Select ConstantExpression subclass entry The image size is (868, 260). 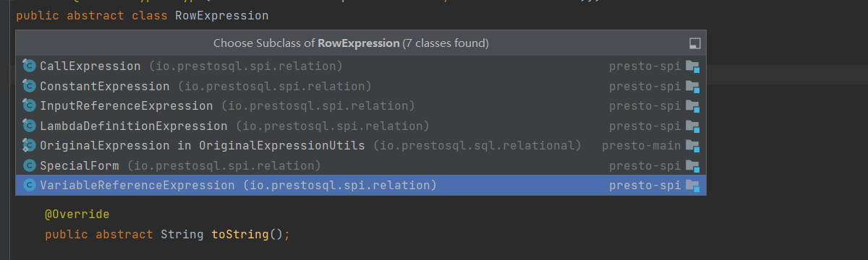[360, 86]
